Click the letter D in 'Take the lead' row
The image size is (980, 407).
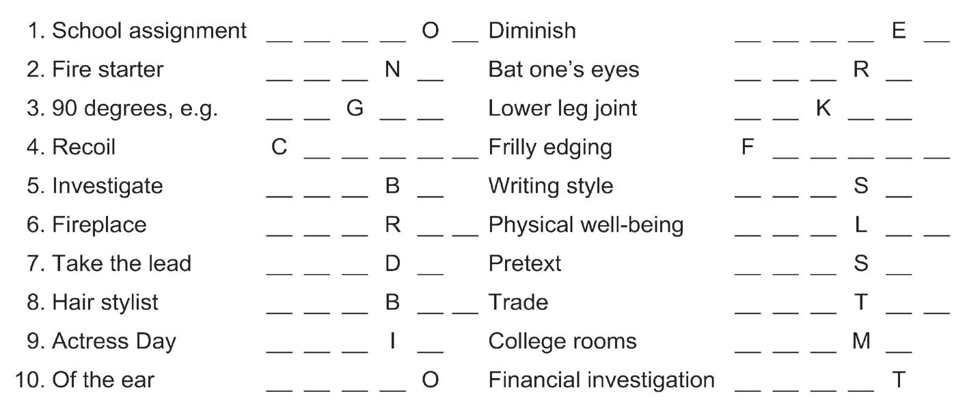(x=392, y=263)
